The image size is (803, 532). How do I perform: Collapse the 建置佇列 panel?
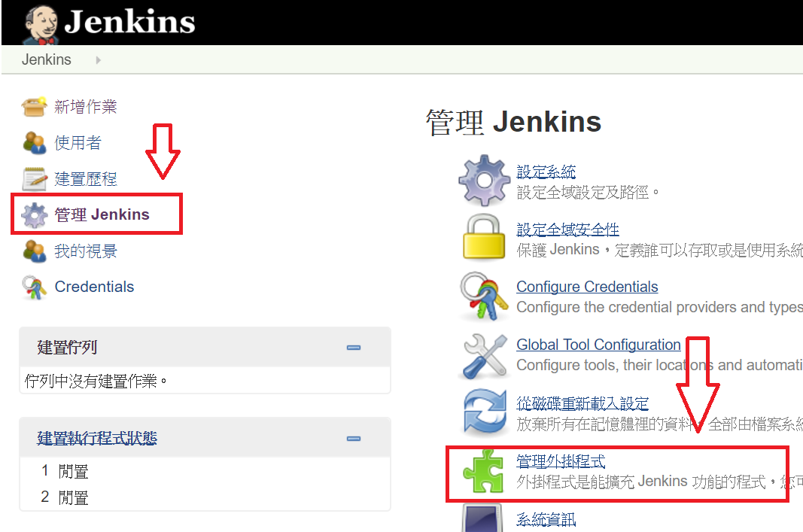[x=353, y=347]
